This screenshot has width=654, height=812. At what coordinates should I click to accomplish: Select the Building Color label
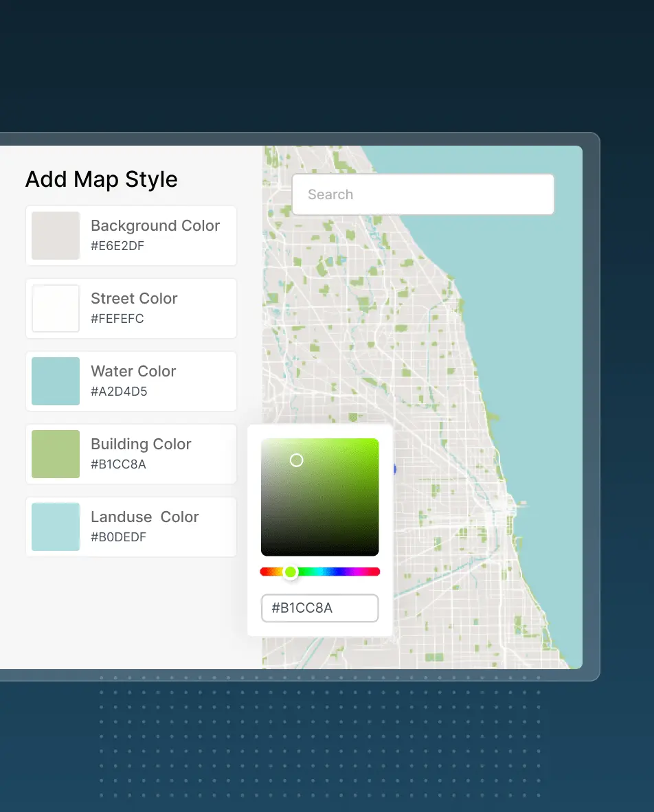point(141,444)
